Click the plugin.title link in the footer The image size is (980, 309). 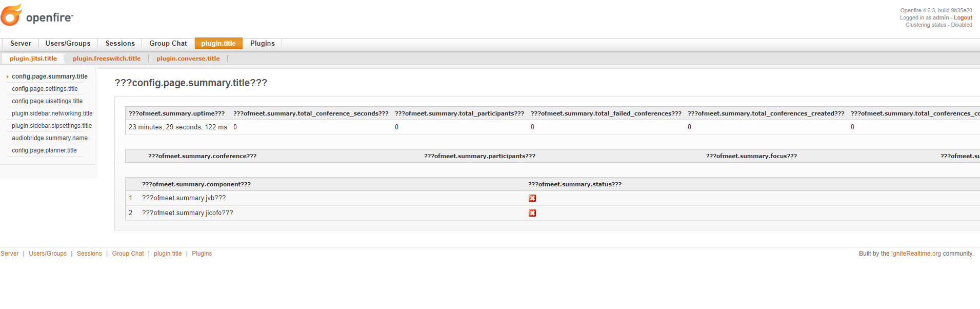click(x=168, y=253)
